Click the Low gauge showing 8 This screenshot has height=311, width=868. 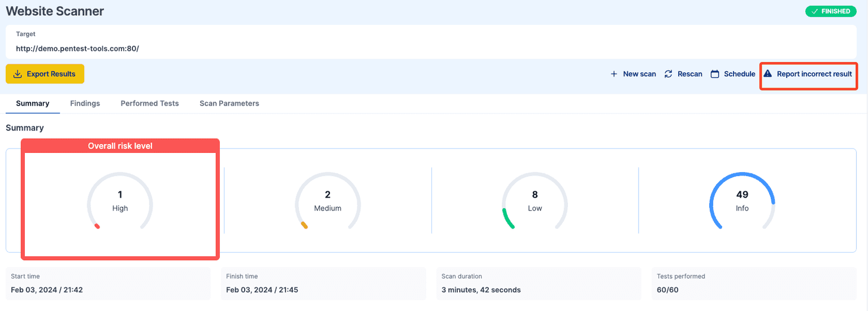click(535, 202)
